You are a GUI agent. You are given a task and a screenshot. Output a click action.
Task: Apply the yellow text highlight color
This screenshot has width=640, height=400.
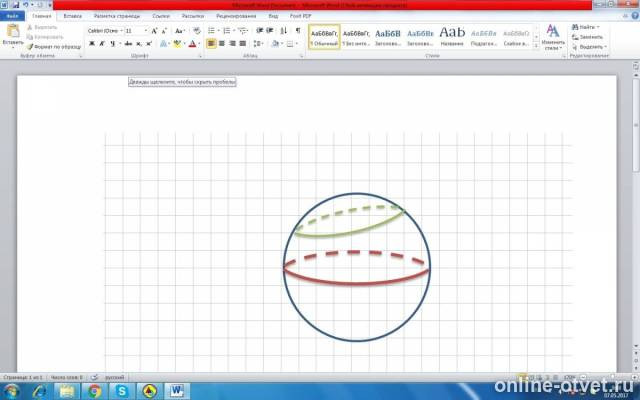[177, 44]
